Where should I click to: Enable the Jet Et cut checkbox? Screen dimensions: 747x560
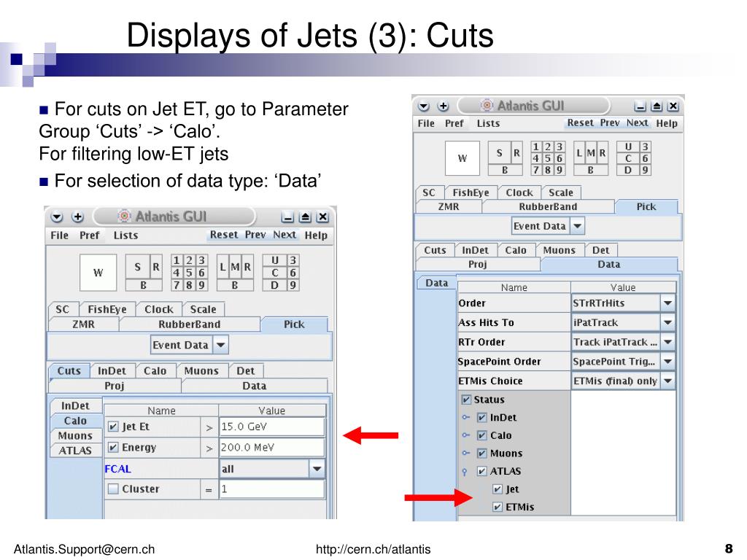pyautogui.click(x=113, y=427)
